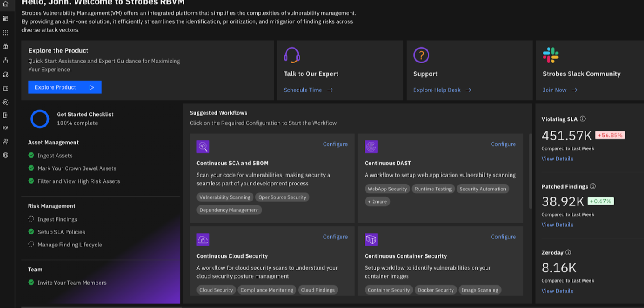Toggle Filter and View High Risk Assets checkmark
Viewport: 644px width, 308px height.
pos(31,181)
